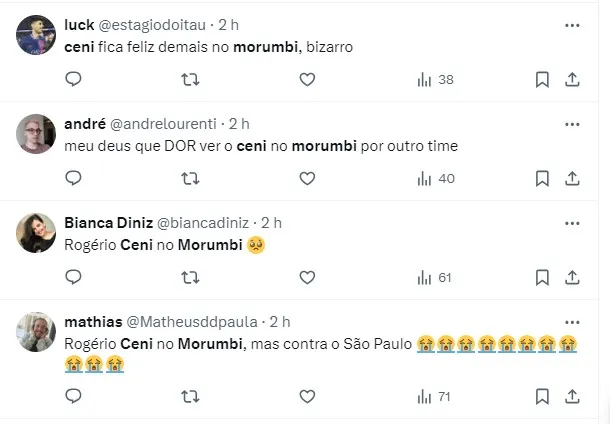Like Bianca Diniz's tweet
The width and height of the screenshot is (610, 424).
[x=307, y=277]
